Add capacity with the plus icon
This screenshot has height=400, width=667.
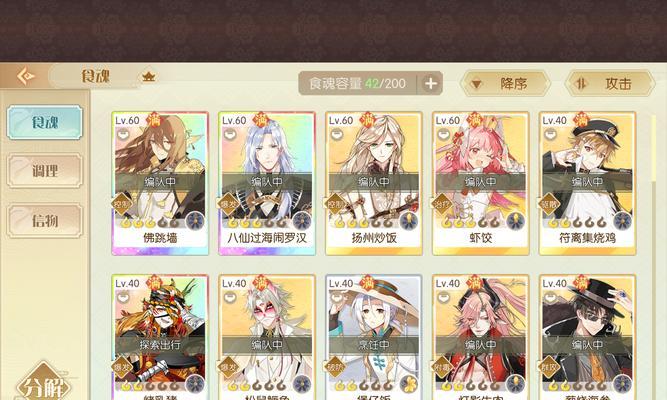pyautogui.click(x=430, y=83)
